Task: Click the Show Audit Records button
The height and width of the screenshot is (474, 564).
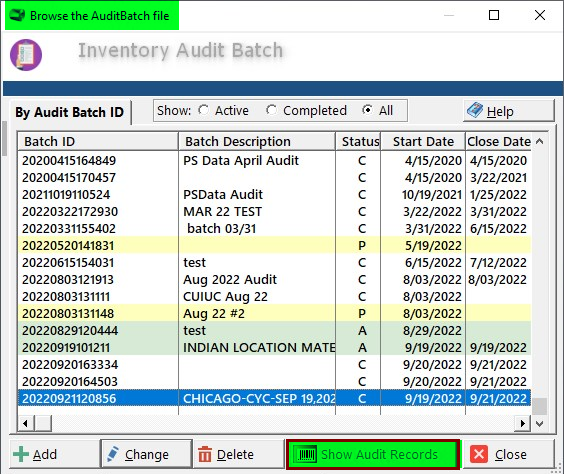Action: [373, 454]
